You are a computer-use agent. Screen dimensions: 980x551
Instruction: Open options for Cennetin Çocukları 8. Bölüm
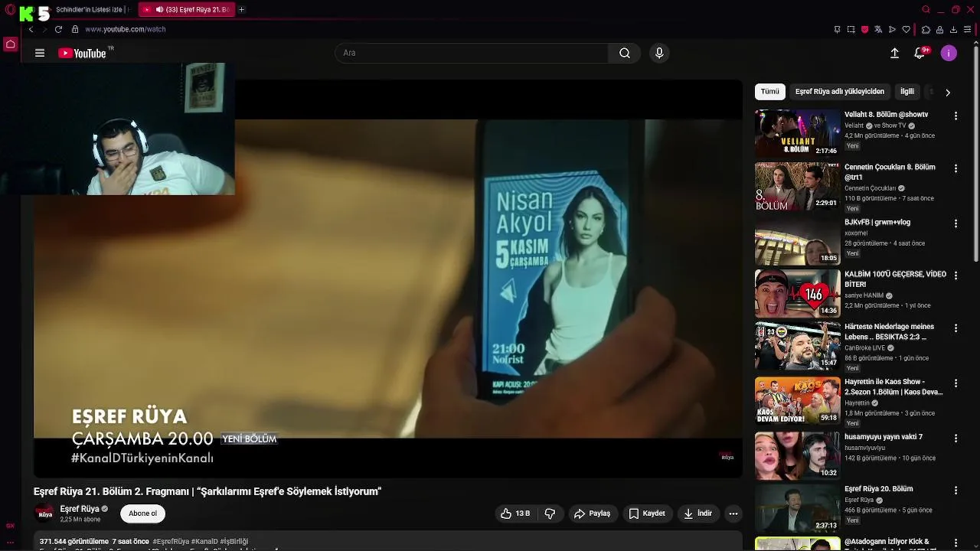tap(955, 168)
